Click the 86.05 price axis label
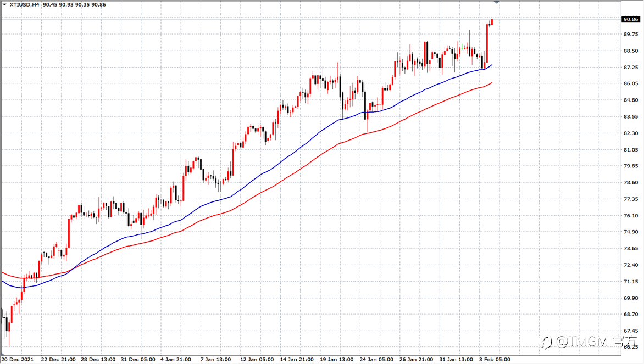Viewport: 644px width, 364px height. click(631, 83)
